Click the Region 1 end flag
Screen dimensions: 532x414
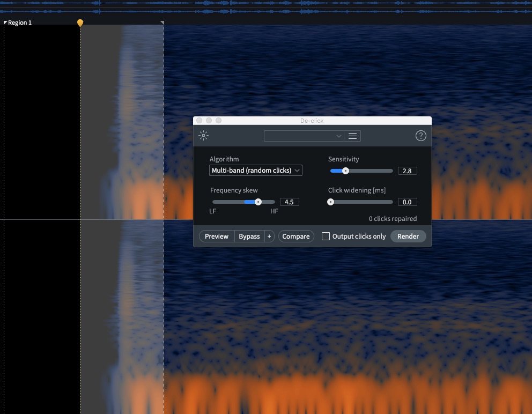[162, 23]
